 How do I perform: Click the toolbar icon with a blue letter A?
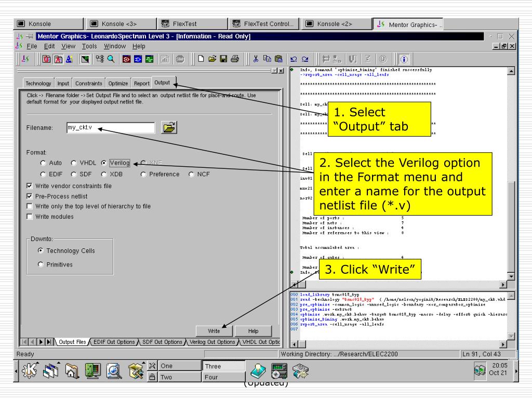(69, 59)
